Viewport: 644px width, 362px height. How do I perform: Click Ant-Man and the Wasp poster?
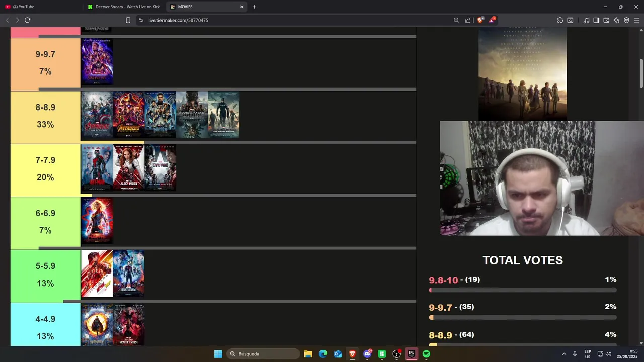[x=97, y=274]
